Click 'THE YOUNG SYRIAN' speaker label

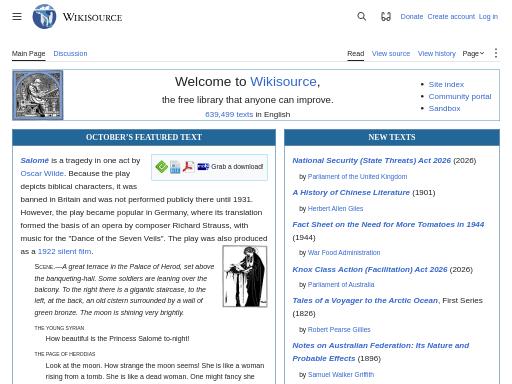59,328
